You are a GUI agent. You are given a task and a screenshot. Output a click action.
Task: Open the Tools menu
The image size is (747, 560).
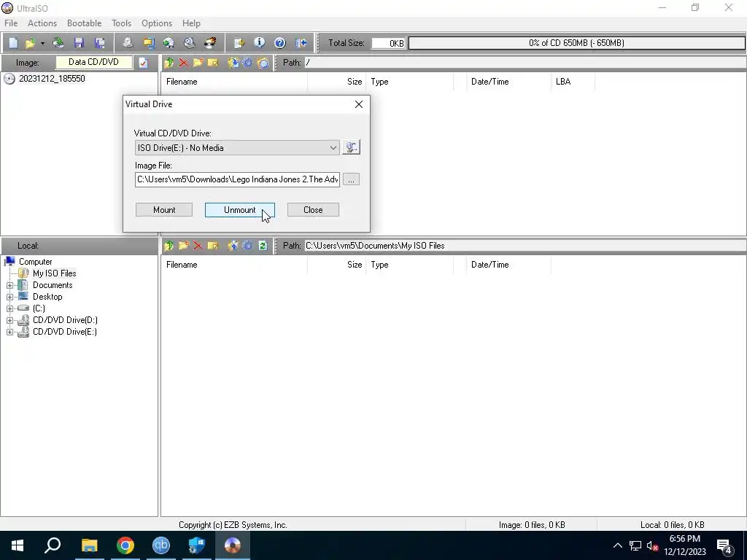[x=122, y=23]
